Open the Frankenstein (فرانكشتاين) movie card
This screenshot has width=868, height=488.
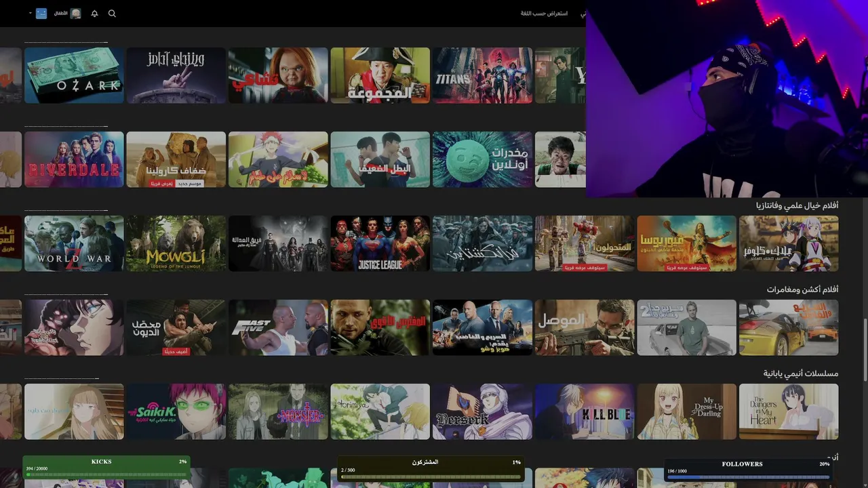[x=483, y=243]
